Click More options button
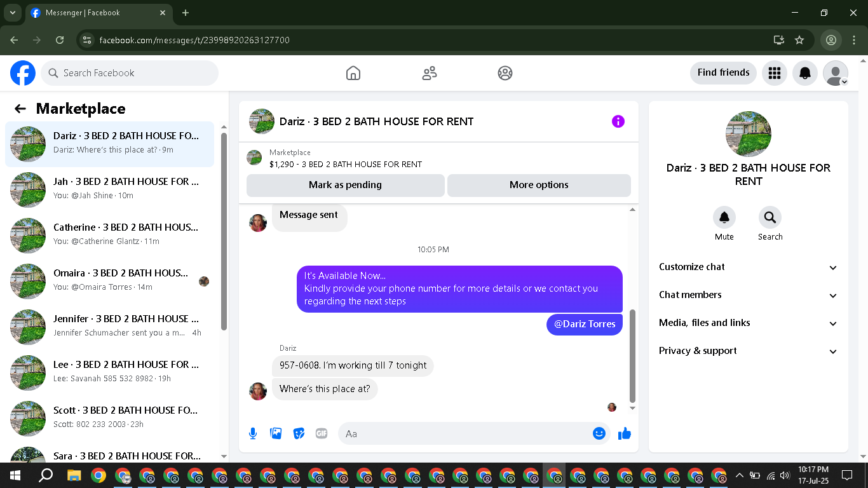Viewport: 868px width, 488px height. 539,185
